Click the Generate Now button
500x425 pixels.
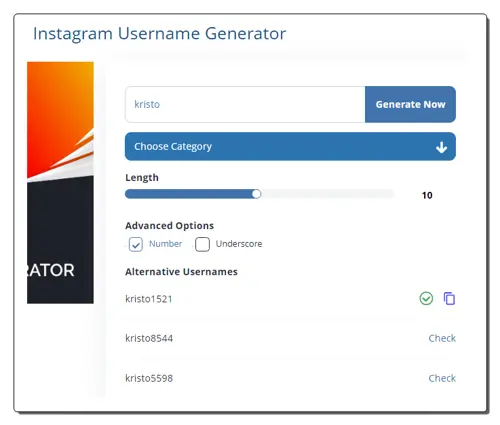tap(410, 104)
